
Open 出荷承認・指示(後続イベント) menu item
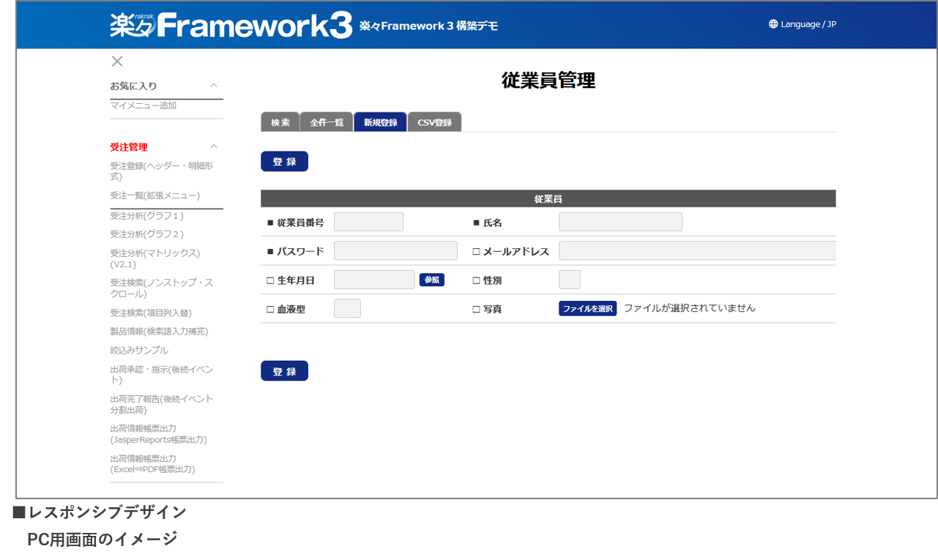point(162,375)
